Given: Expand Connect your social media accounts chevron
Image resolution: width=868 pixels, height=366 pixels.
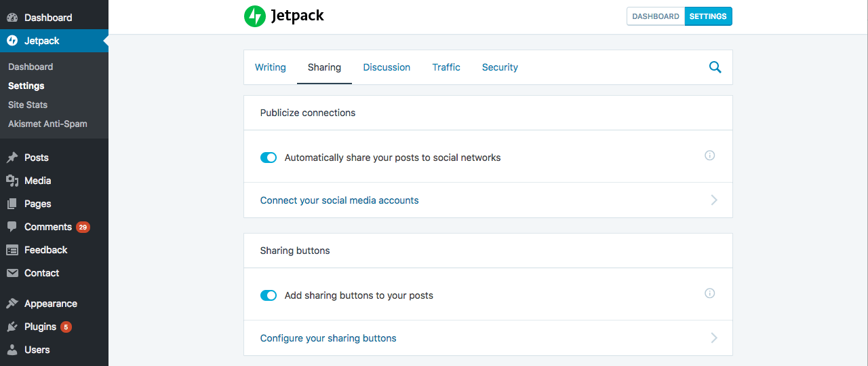Looking at the screenshot, I should 714,200.
